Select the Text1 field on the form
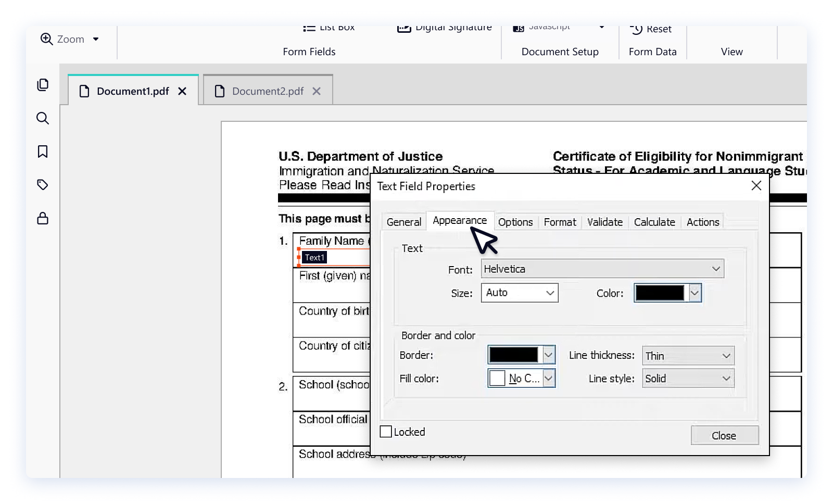 314,257
